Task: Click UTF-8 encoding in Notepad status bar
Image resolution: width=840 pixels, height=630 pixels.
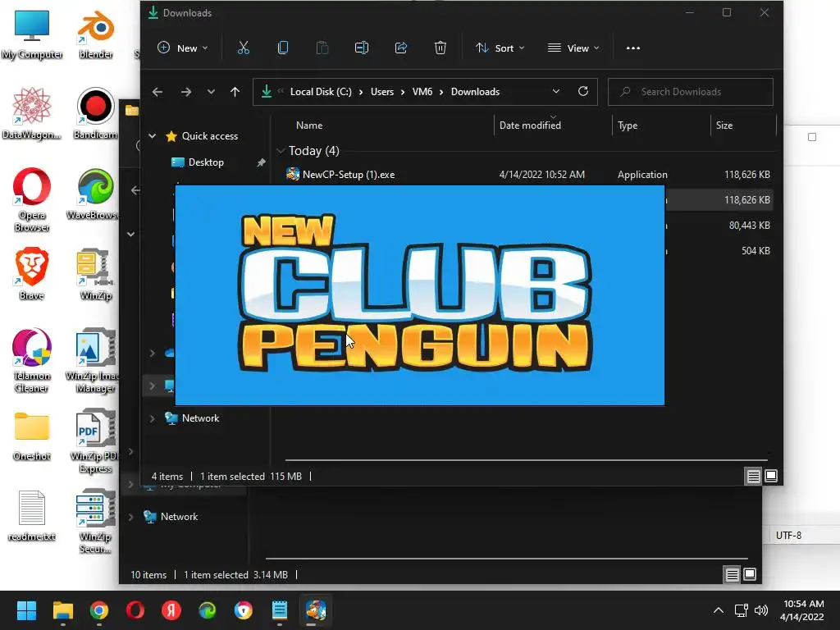Action: pyautogui.click(x=788, y=535)
